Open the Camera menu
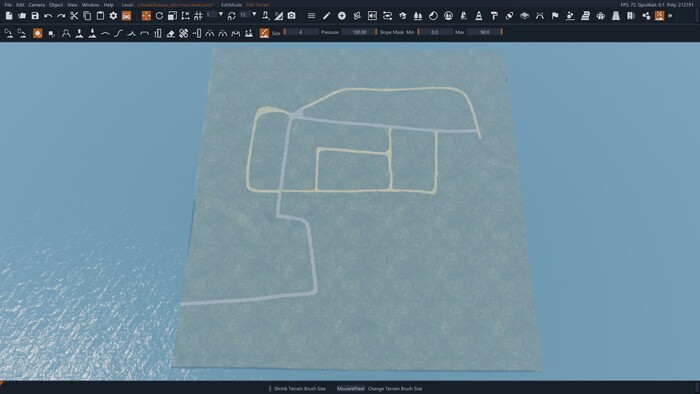This screenshot has height=394, width=700. pyautogui.click(x=37, y=5)
